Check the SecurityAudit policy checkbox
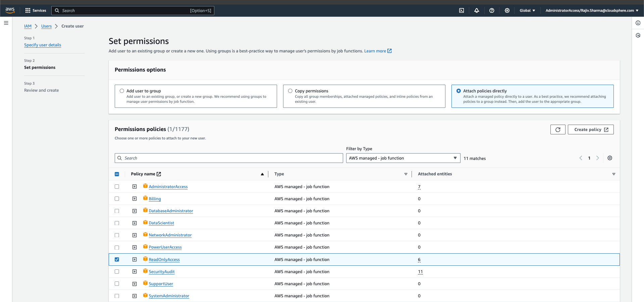This screenshot has height=302, width=644. [117, 271]
